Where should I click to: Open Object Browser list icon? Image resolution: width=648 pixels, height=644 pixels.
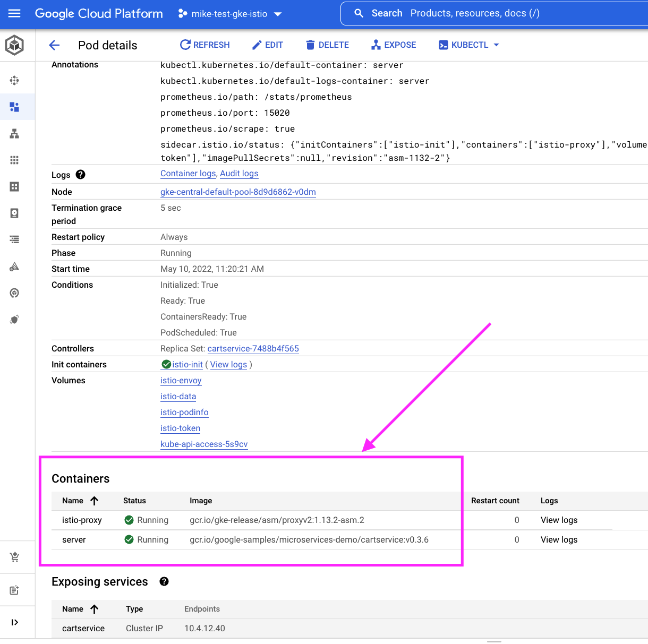(14, 239)
